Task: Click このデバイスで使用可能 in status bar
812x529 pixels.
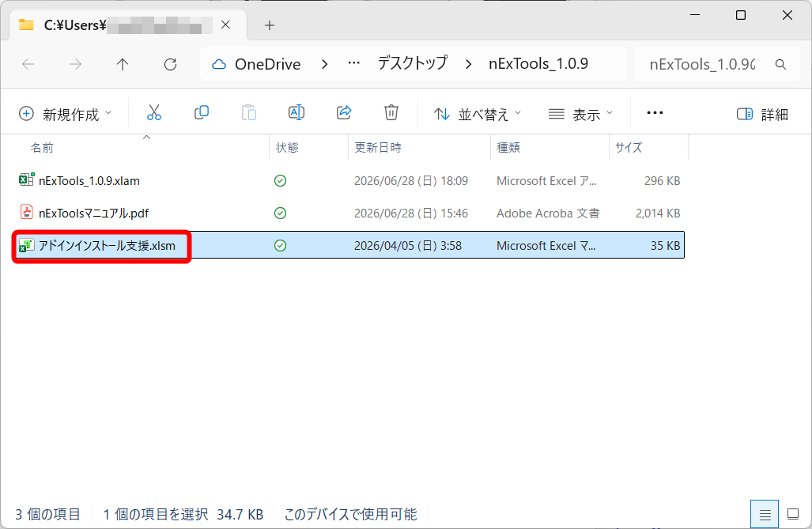Action: pyautogui.click(x=350, y=514)
